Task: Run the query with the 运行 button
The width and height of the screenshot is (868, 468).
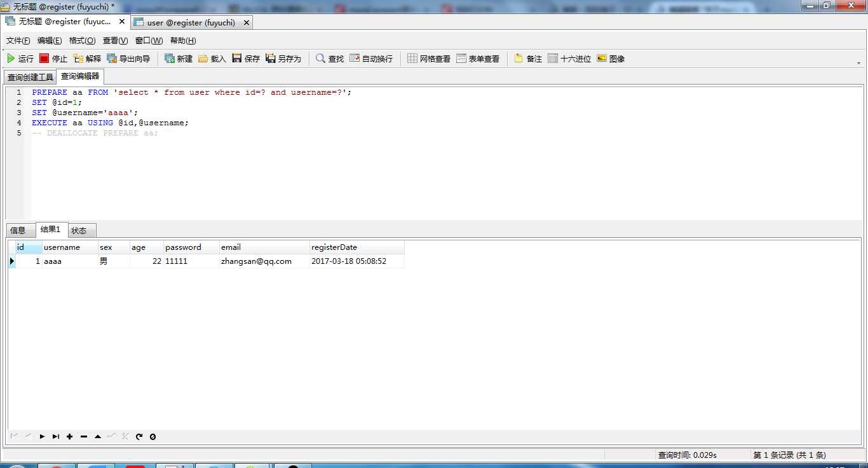Action: coord(20,59)
